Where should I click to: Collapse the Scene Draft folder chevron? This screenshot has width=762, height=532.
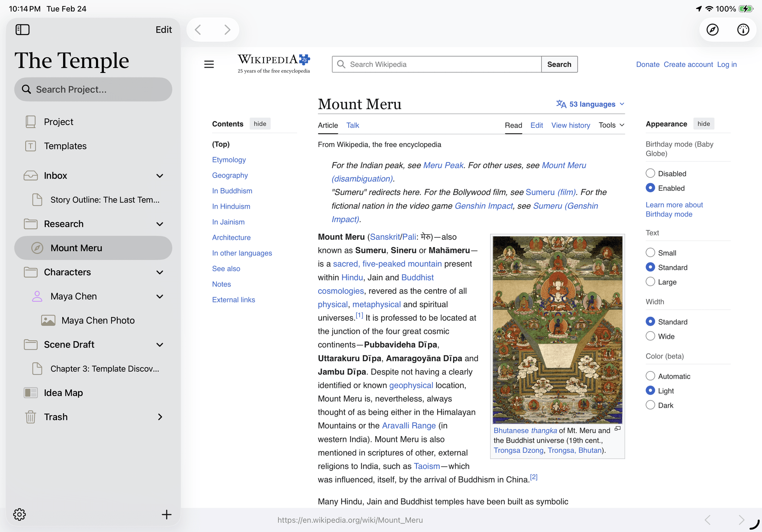point(160,345)
